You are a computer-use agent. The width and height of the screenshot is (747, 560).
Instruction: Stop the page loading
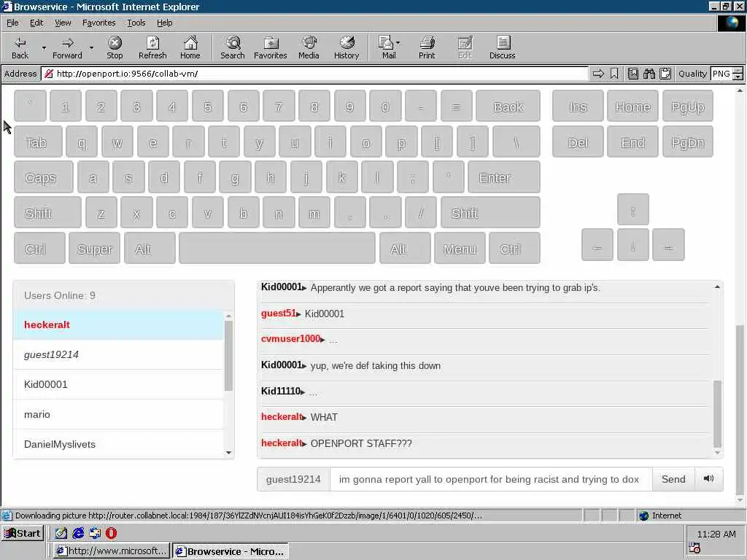click(115, 47)
